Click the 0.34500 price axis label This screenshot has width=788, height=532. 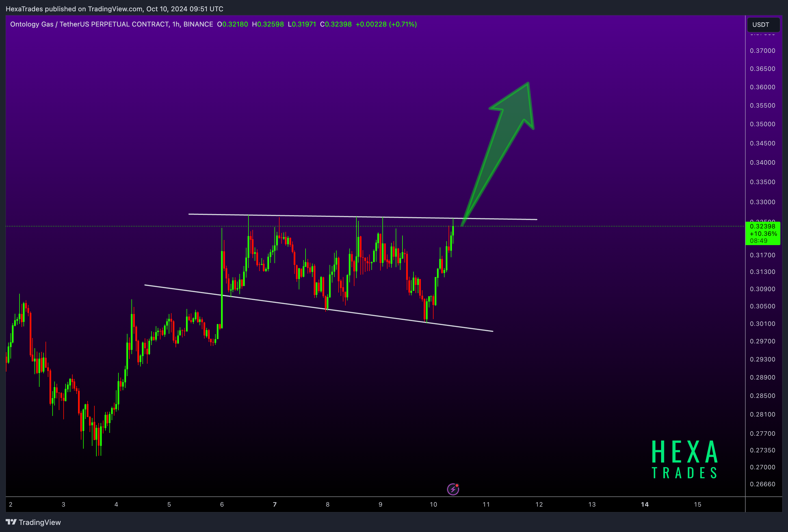click(x=762, y=143)
